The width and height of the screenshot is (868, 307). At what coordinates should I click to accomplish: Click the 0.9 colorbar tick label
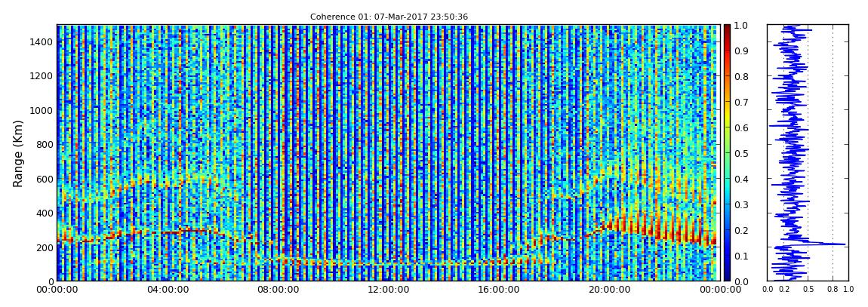click(741, 51)
